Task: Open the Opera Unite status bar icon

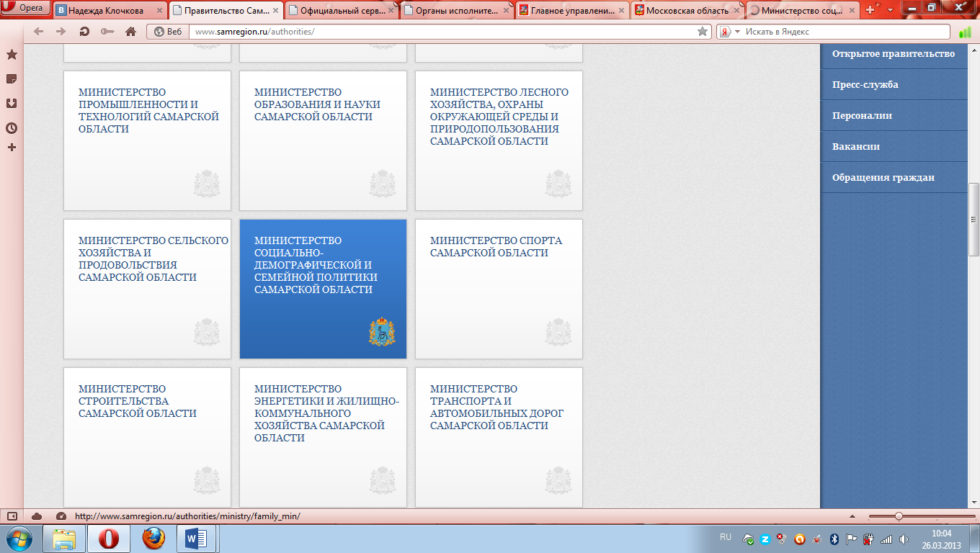Action: click(61, 516)
